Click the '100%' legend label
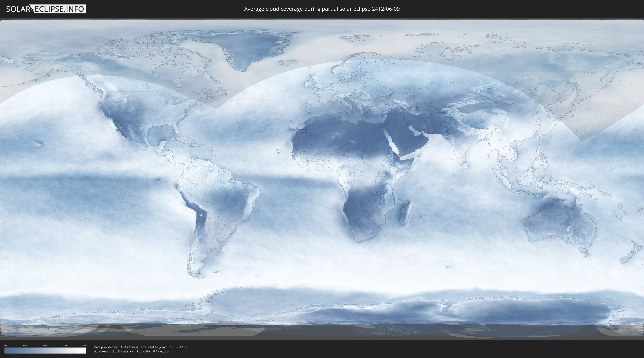The image size is (644, 358). pyautogui.click(x=83, y=345)
